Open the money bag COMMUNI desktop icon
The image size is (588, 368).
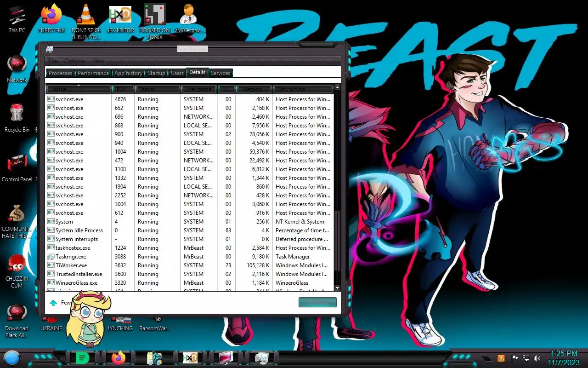click(17, 222)
